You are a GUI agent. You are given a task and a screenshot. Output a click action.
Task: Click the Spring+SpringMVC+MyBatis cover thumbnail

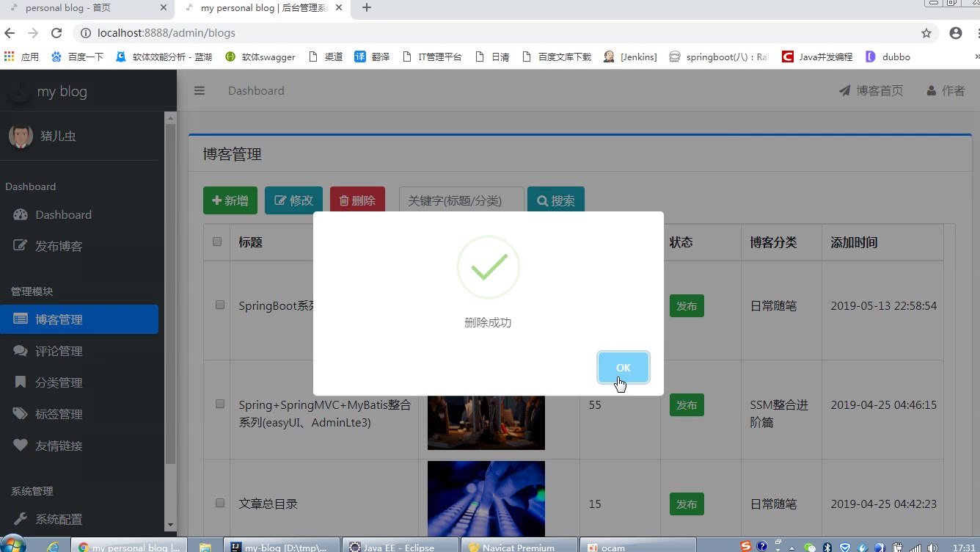tap(486, 422)
